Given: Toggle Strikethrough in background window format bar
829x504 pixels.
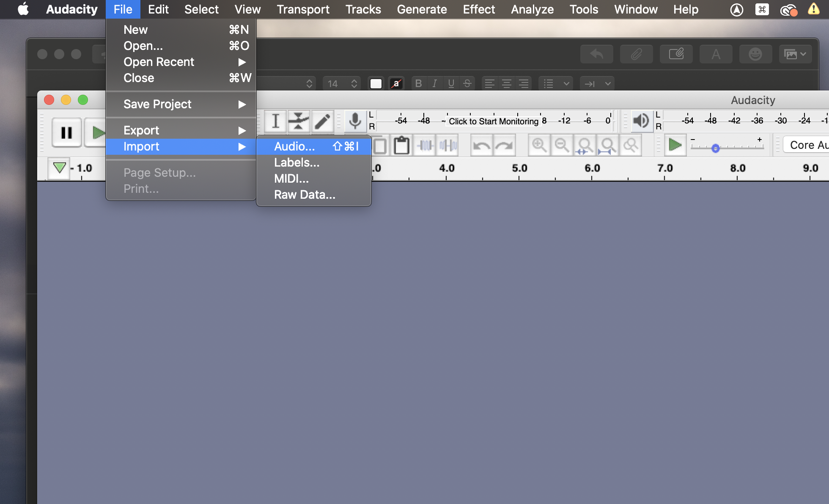Looking at the screenshot, I should point(467,83).
